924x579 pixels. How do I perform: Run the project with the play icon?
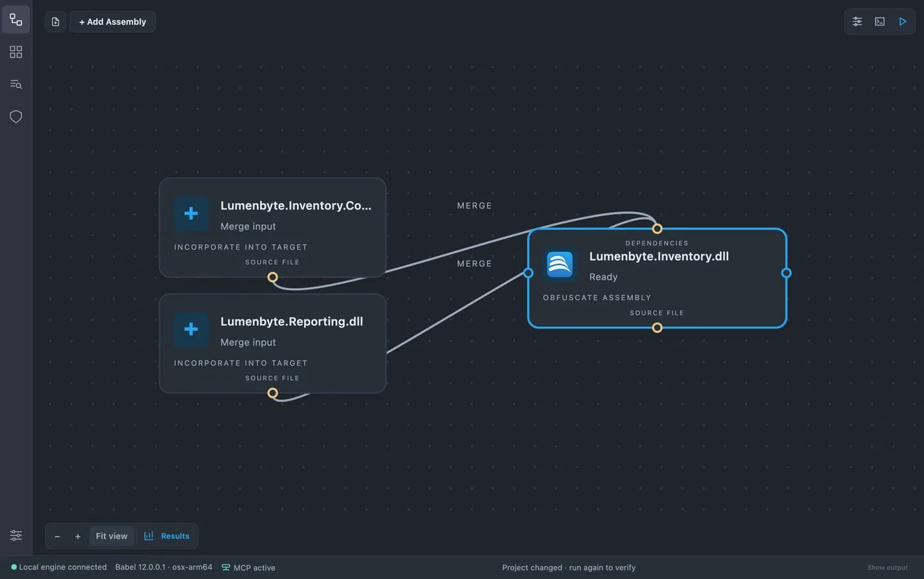click(x=902, y=22)
